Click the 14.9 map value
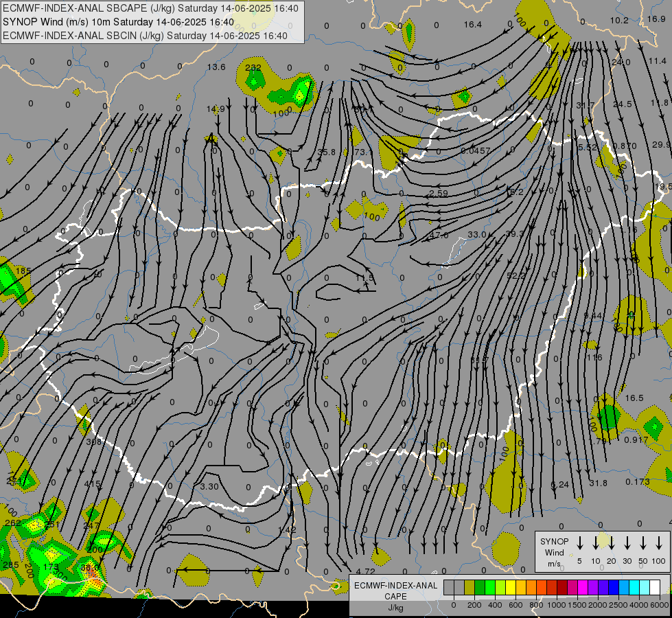 point(215,109)
